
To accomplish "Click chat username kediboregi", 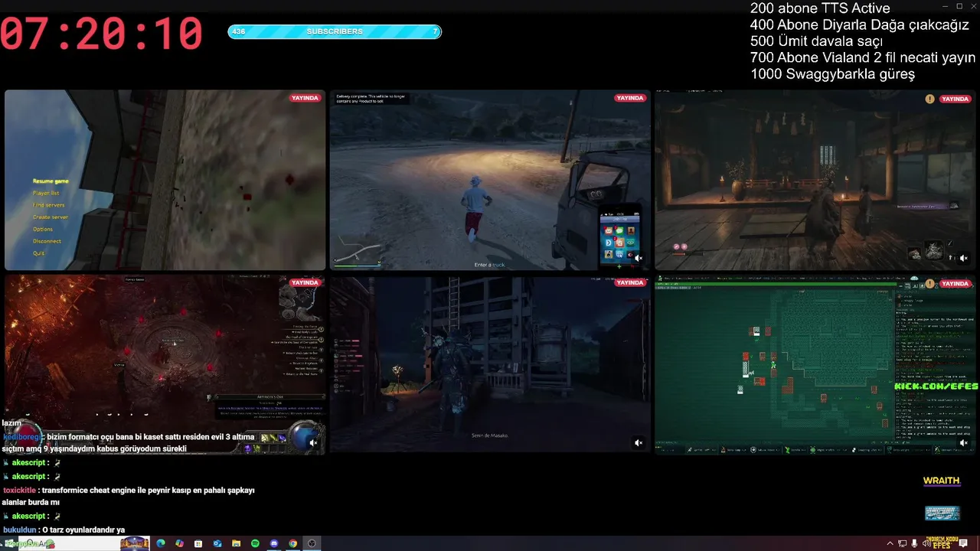I will [22, 436].
